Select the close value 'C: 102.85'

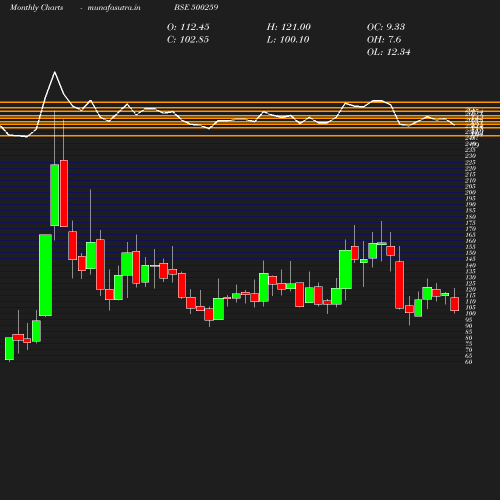(188, 40)
